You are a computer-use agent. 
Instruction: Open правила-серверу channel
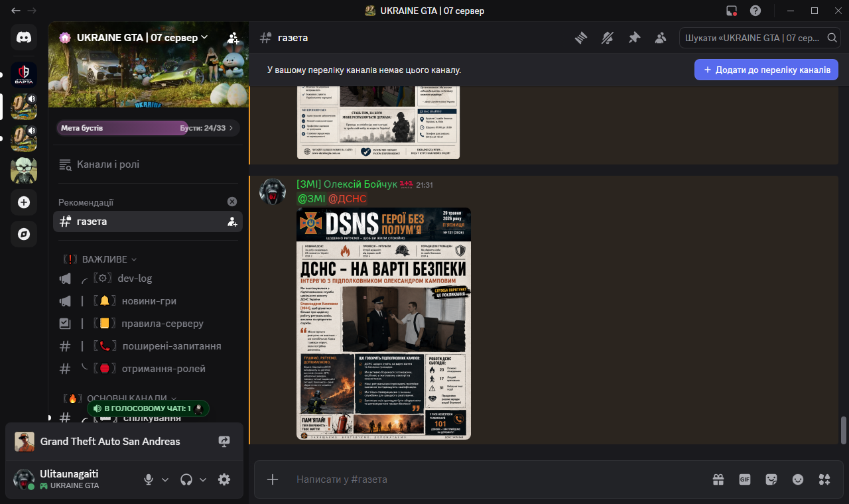point(148,324)
